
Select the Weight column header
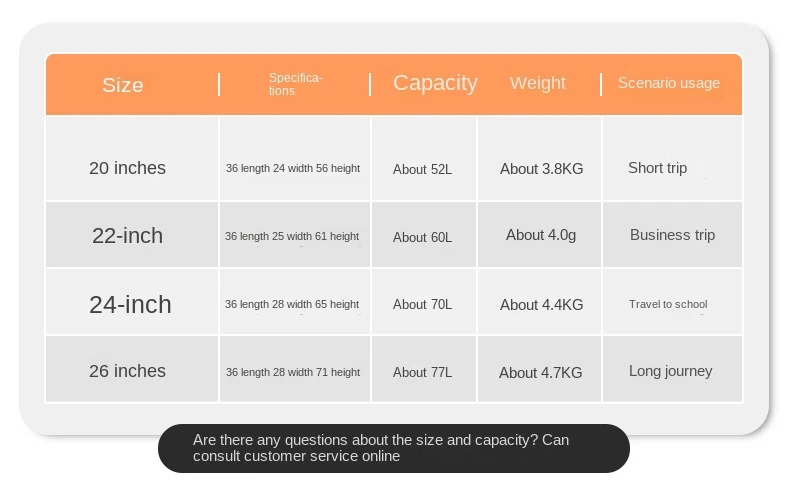click(538, 83)
